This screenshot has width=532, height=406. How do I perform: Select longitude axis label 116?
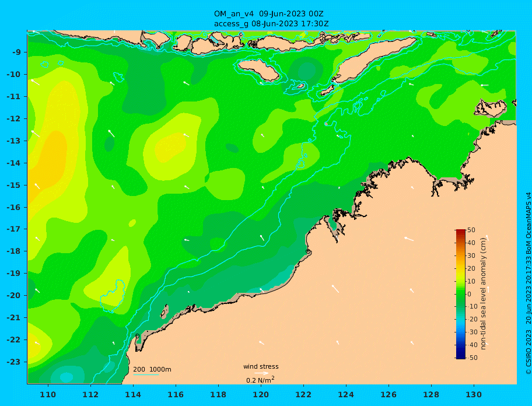[176, 394]
